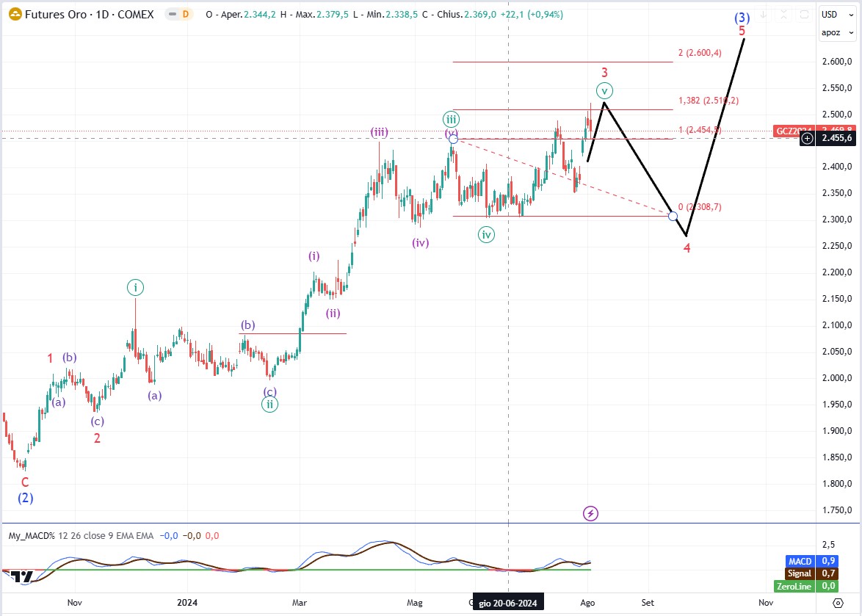The width and height of the screenshot is (862, 616).
Task: Click the 2.000,0 price scale value
Action: (x=837, y=378)
